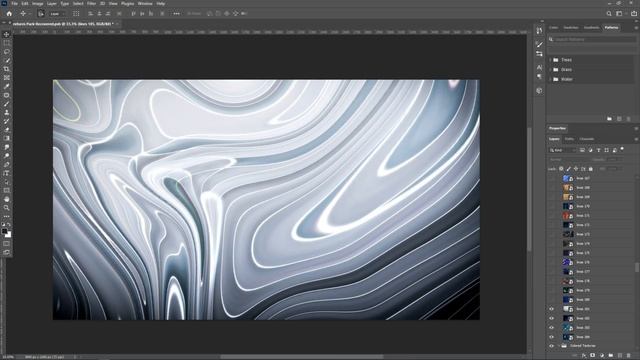
Task: Hide the lines 181 layer
Action: (x=551, y=309)
